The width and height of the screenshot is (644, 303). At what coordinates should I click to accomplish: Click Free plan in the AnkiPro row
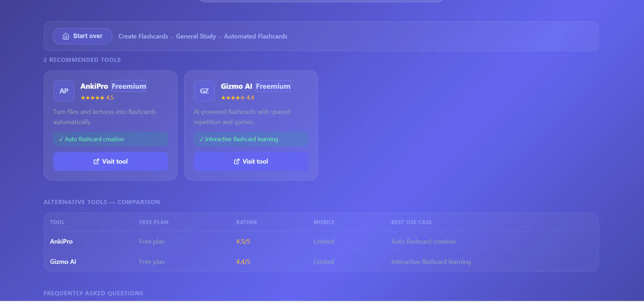[x=152, y=241]
